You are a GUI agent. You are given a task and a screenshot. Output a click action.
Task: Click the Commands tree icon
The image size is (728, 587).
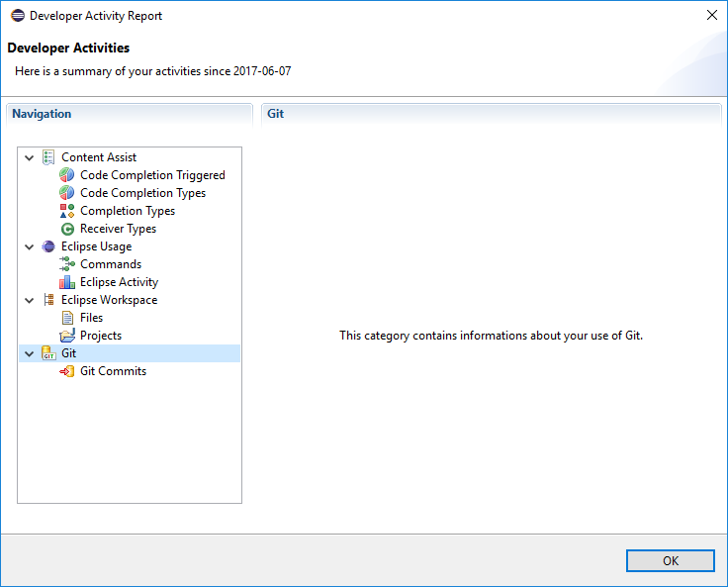click(x=67, y=264)
